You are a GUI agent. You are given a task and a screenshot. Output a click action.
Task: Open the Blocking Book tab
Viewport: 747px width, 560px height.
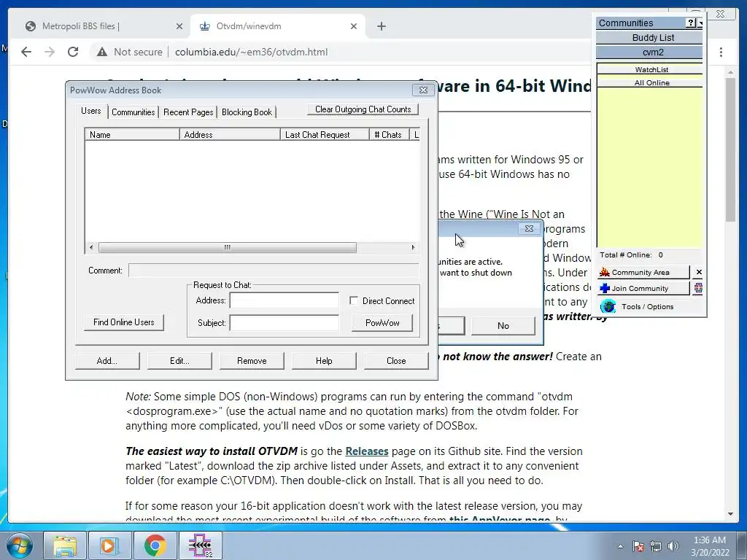247,112
